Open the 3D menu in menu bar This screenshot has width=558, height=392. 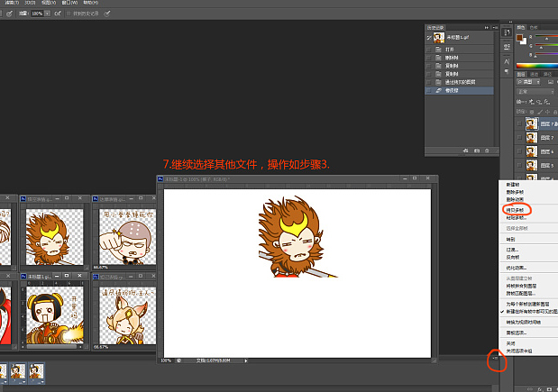[30, 3]
